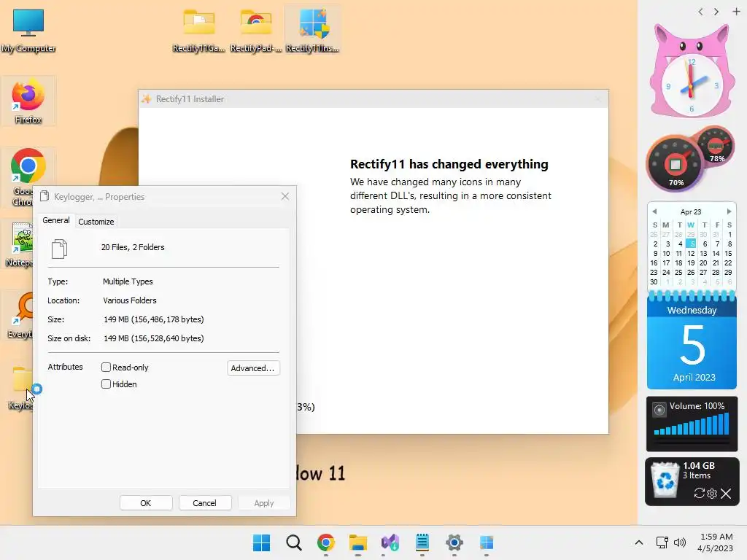Launch Firefox from desktop shortcut
Screen dimensions: 747x560
tap(28, 101)
